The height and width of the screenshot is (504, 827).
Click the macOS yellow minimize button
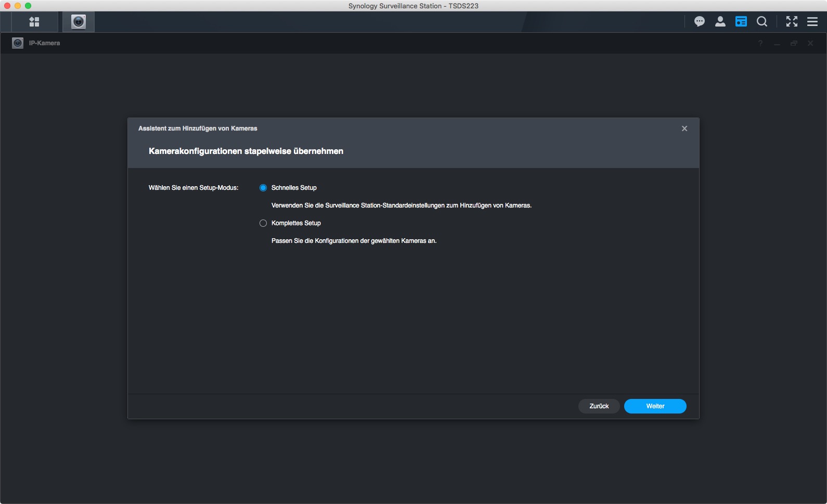point(18,6)
